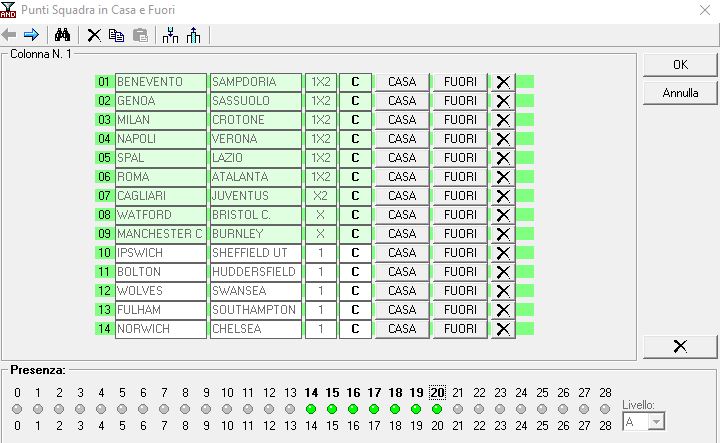Click green swatch at end of Norwich row

pos(525,329)
